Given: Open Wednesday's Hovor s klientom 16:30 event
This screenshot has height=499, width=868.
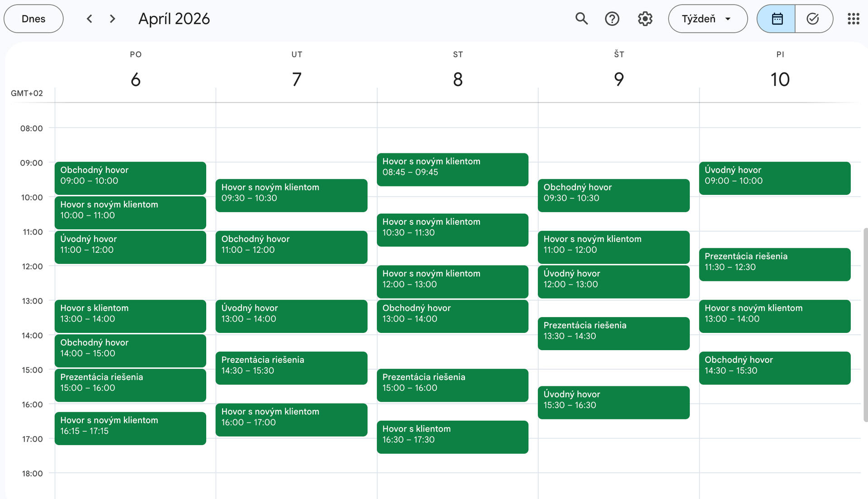Looking at the screenshot, I should (x=452, y=437).
